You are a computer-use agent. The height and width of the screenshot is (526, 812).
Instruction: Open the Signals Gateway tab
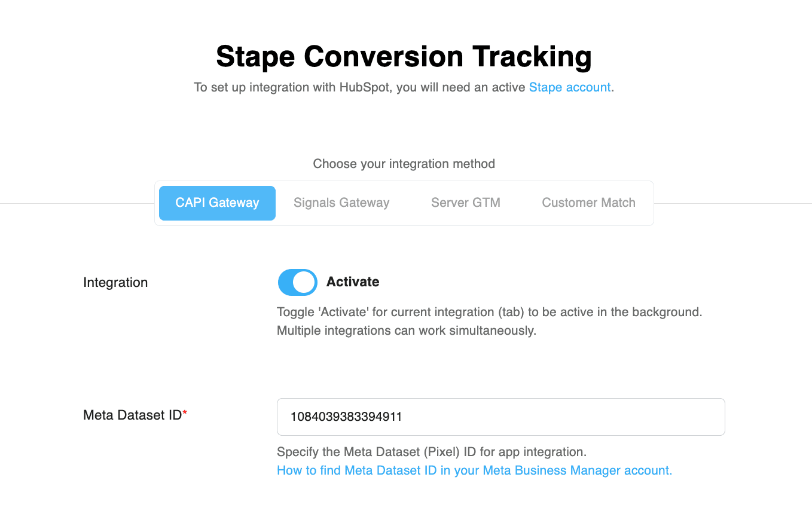(x=341, y=203)
